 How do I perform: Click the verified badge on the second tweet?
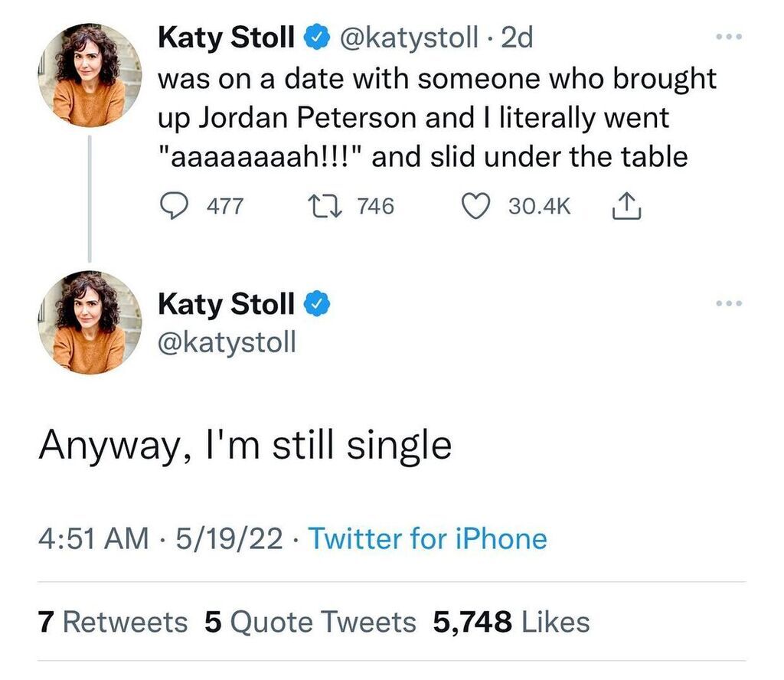(x=316, y=304)
